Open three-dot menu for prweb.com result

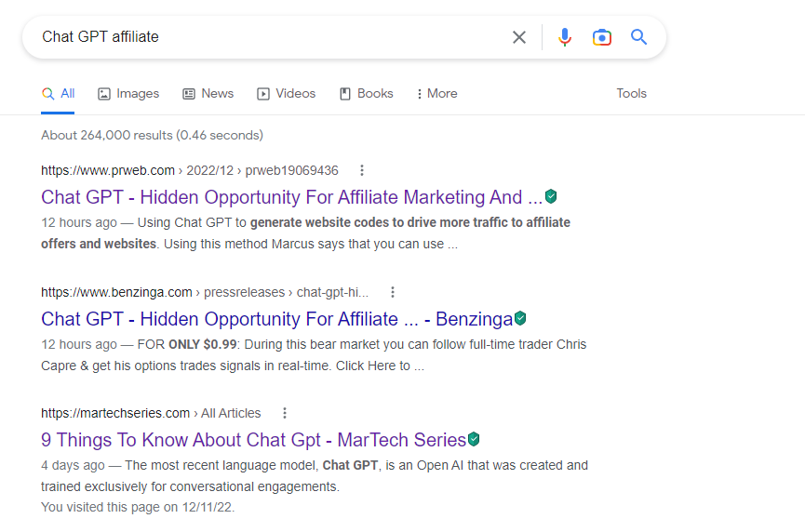362,170
